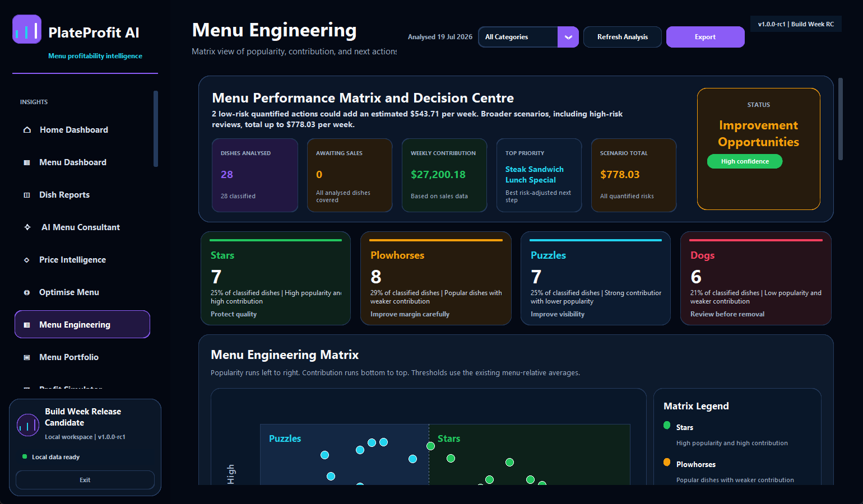Open Menu Portfolio page
863x504 pixels.
tap(82, 357)
